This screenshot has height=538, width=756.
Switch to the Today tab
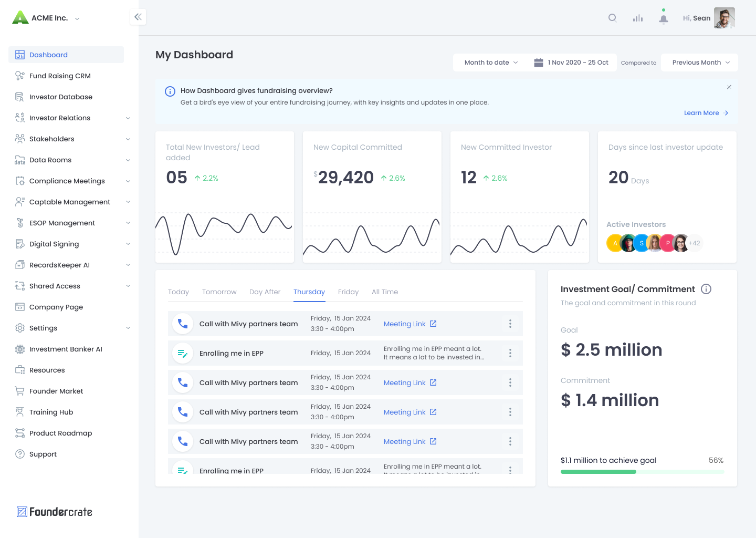178,292
